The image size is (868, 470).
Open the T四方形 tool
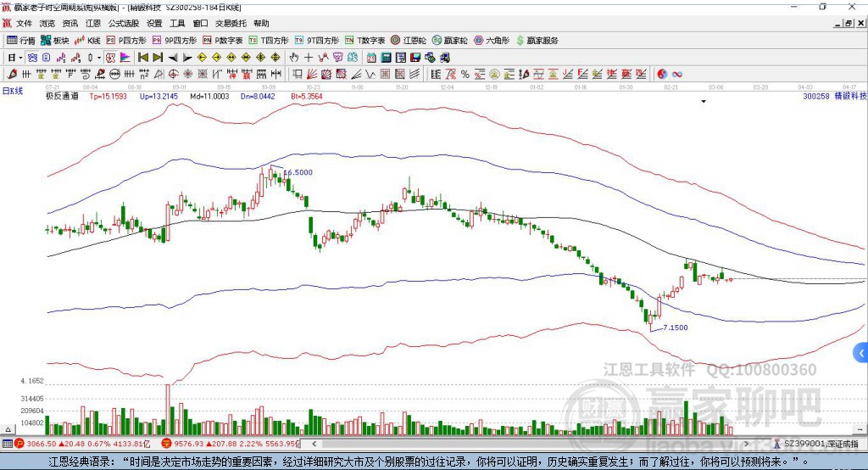269,41
